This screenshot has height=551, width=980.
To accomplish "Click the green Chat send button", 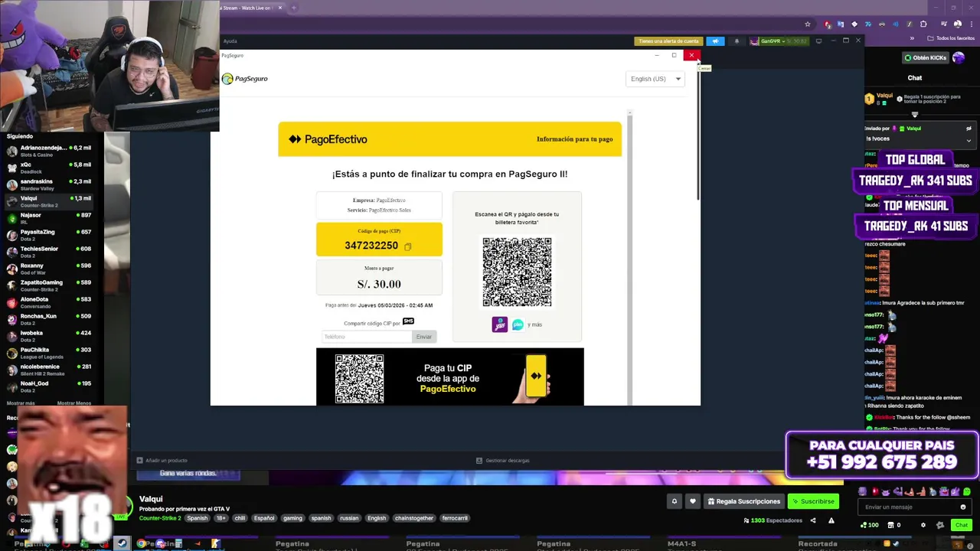I will point(962,525).
